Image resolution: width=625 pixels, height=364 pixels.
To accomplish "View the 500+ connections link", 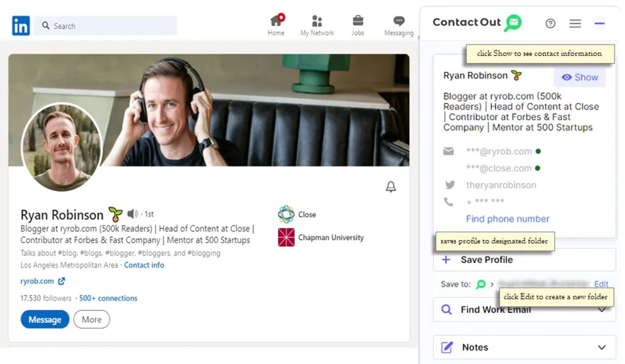I will point(108,298).
